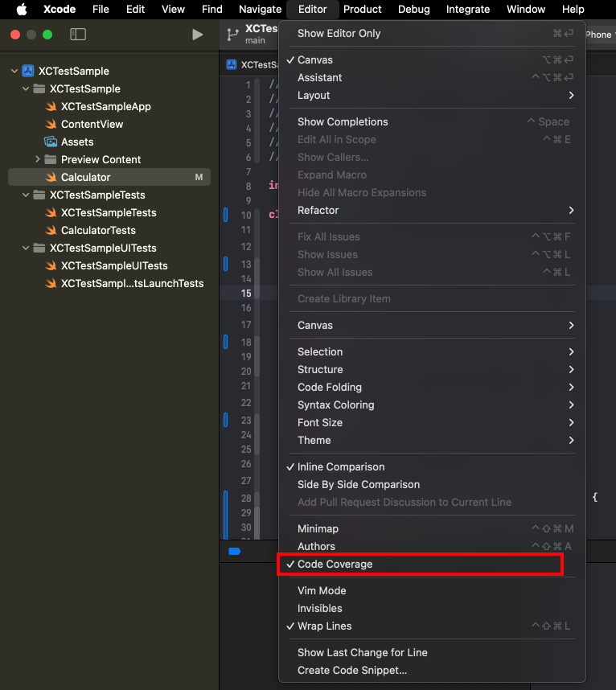Click the M modified status badge on Calculator

click(x=199, y=177)
